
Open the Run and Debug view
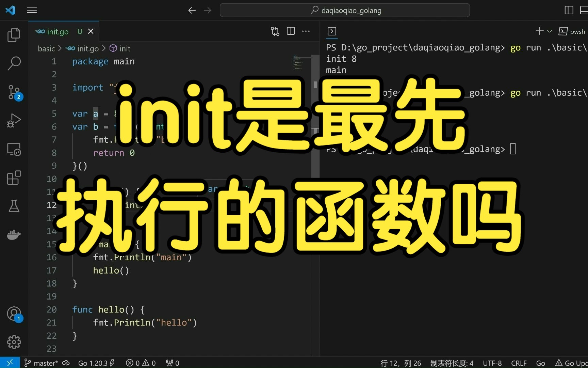14,120
